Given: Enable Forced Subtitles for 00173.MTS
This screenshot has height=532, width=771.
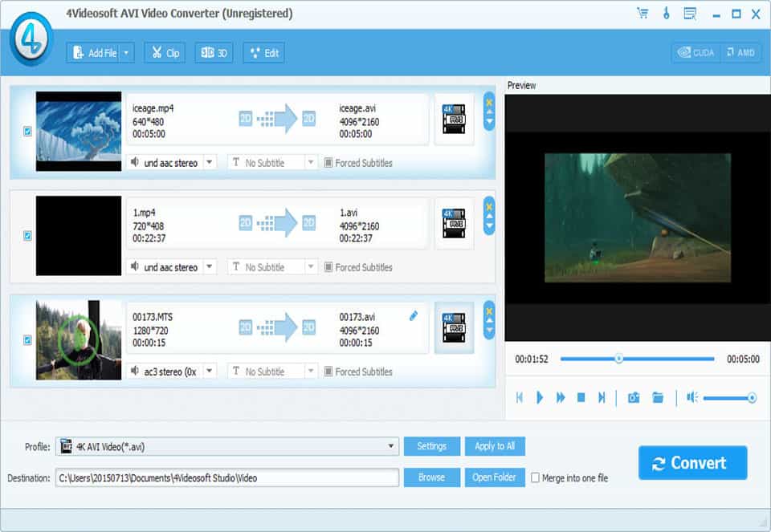Looking at the screenshot, I should [x=328, y=372].
